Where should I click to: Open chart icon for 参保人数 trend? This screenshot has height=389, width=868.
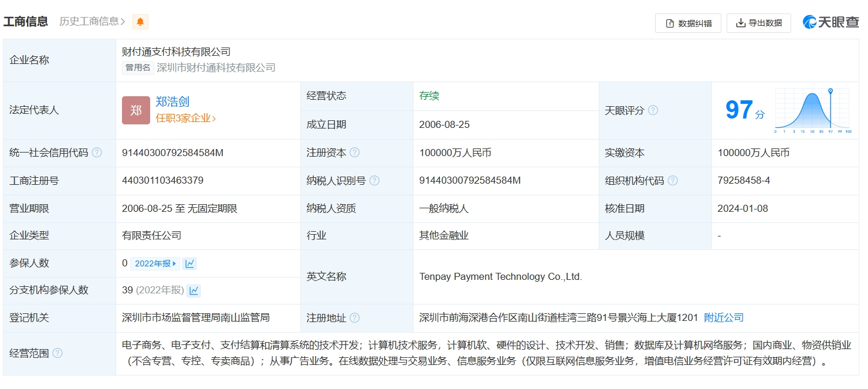click(189, 263)
